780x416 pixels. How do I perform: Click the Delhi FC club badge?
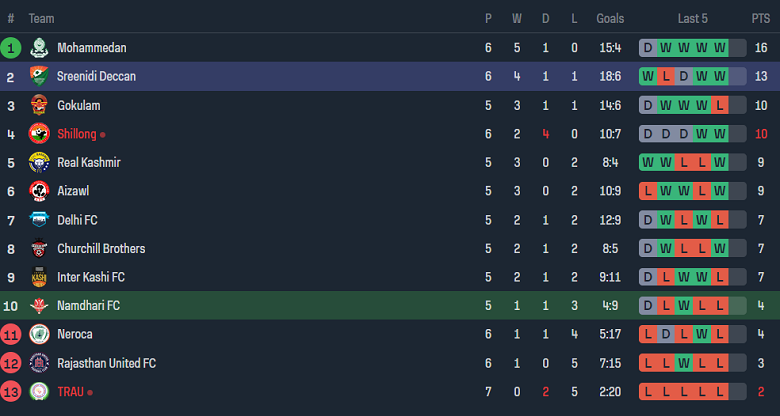point(39,220)
